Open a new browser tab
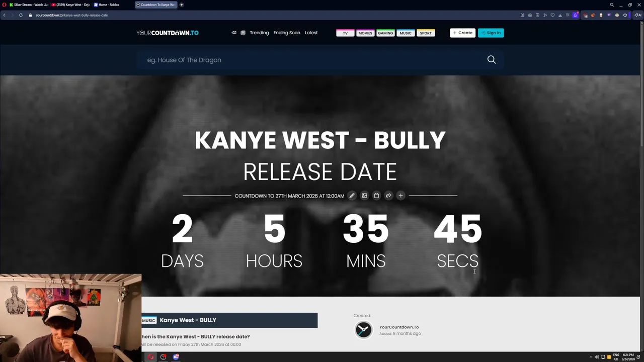The width and height of the screenshot is (644, 362). 182,5
